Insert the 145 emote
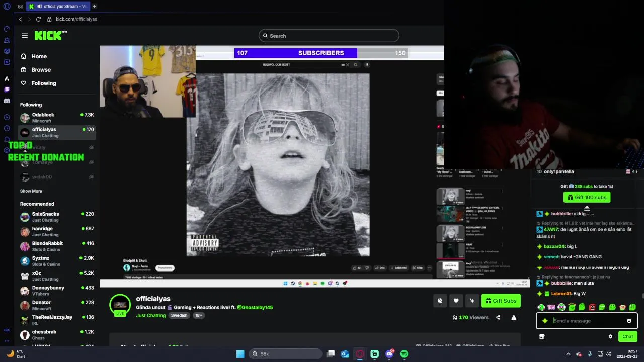Viewport: 644px width, 362px height. click(x=551, y=307)
